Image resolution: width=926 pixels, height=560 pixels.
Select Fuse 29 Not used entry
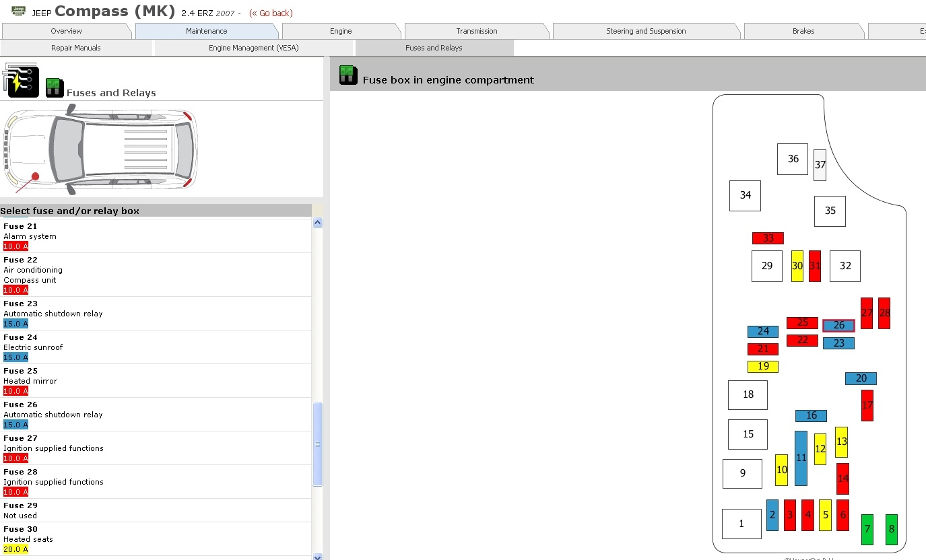point(156,510)
